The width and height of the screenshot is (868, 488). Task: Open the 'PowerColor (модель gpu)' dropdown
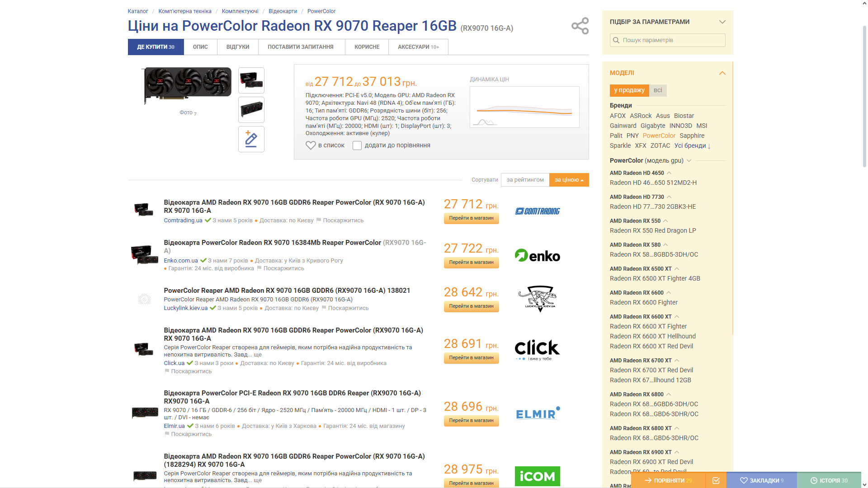click(689, 160)
